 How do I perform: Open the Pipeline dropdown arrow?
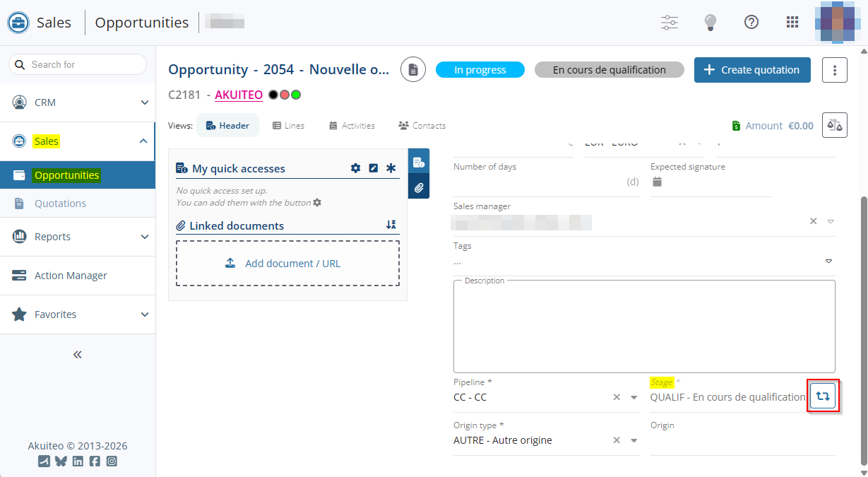[634, 397]
